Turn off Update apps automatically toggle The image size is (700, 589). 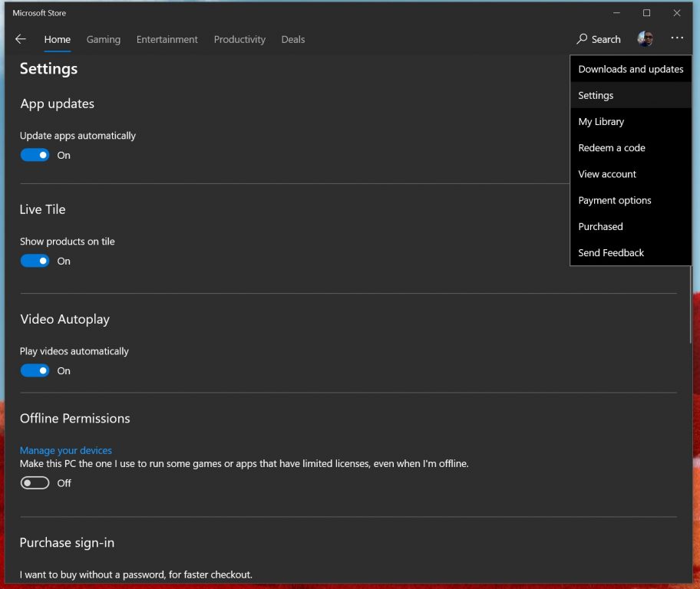click(35, 155)
